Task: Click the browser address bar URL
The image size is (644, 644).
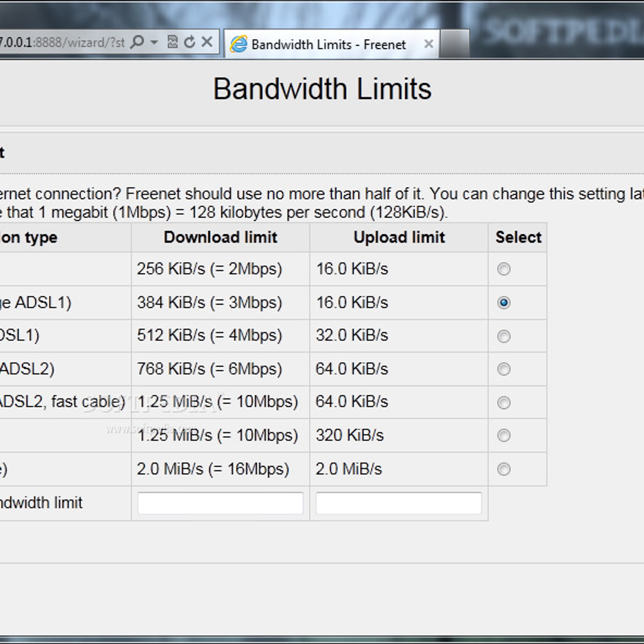Action: [62, 42]
